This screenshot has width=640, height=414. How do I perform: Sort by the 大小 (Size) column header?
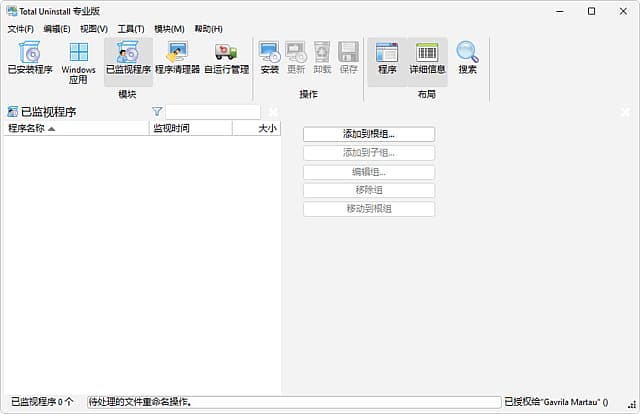[256, 128]
